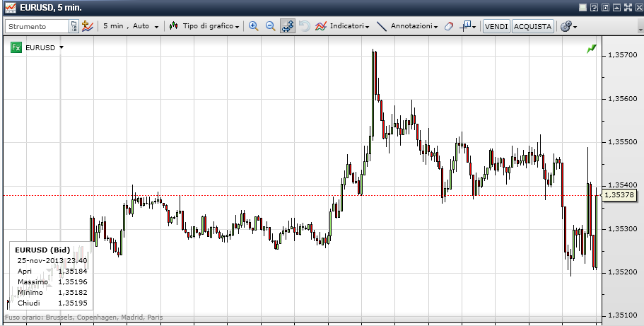644x326 pixels.
Task: Click the compare instruments chart icon
Action: tap(87, 26)
